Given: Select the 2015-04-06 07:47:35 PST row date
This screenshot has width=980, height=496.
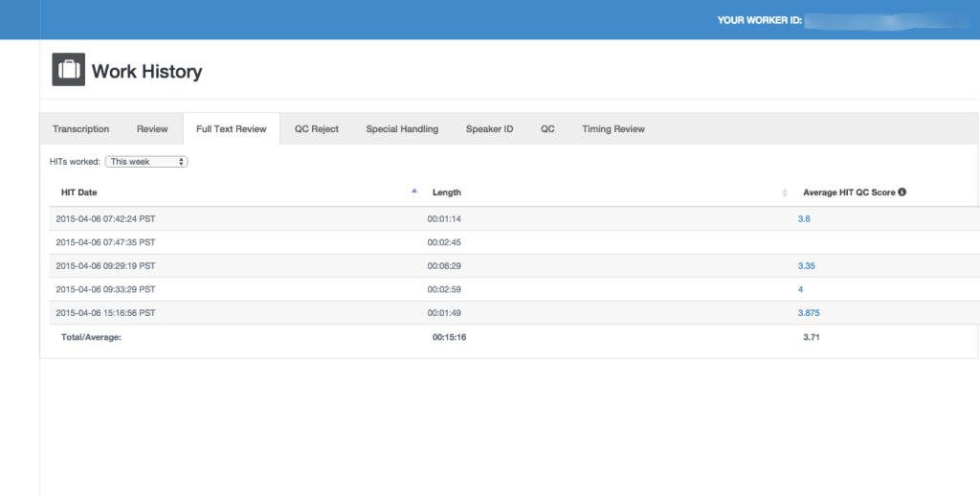Looking at the screenshot, I should coord(105,242).
